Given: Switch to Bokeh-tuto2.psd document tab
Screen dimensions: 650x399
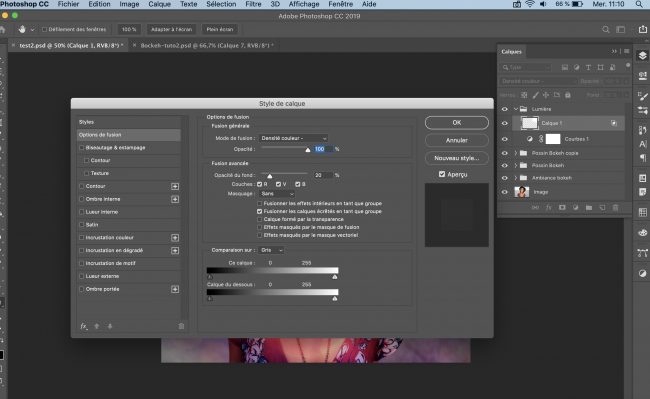Looking at the screenshot, I should [207, 45].
